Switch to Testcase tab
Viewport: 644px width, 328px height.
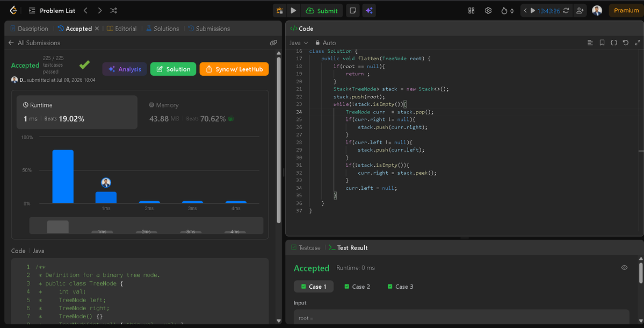(x=306, y=248)
